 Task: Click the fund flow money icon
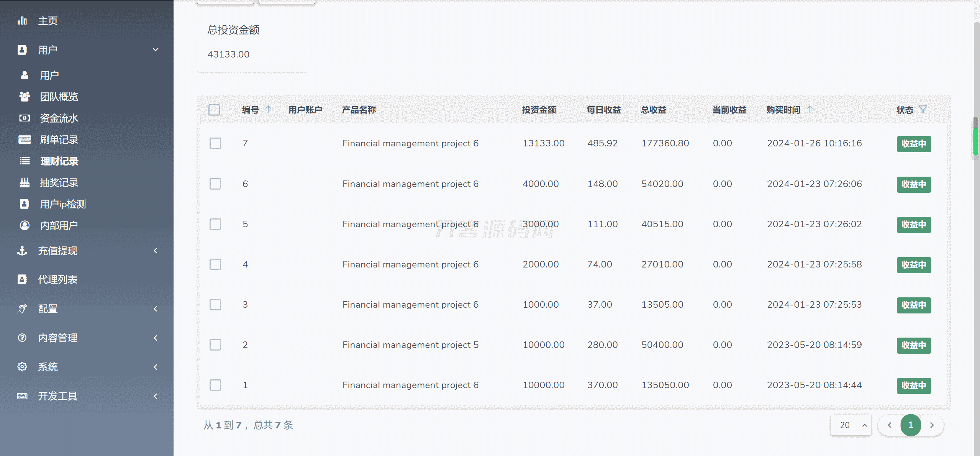pyautogui.click(x=25, y=118)
